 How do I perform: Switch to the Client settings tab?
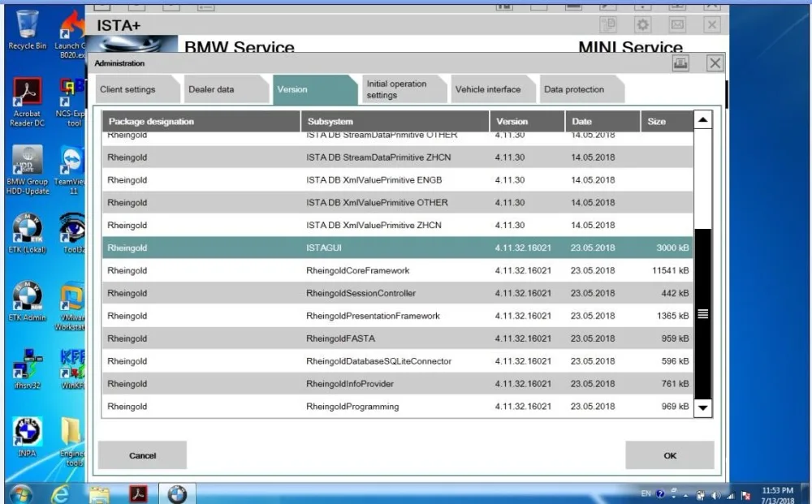(138, 89)
